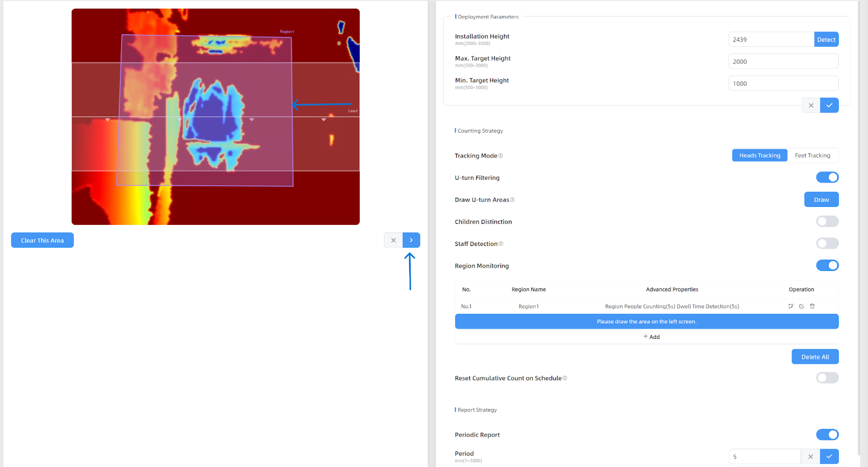Switch to Feet Tracking mode
The image size is (868, 467).
pyautogui.click(x=812, y=155)
